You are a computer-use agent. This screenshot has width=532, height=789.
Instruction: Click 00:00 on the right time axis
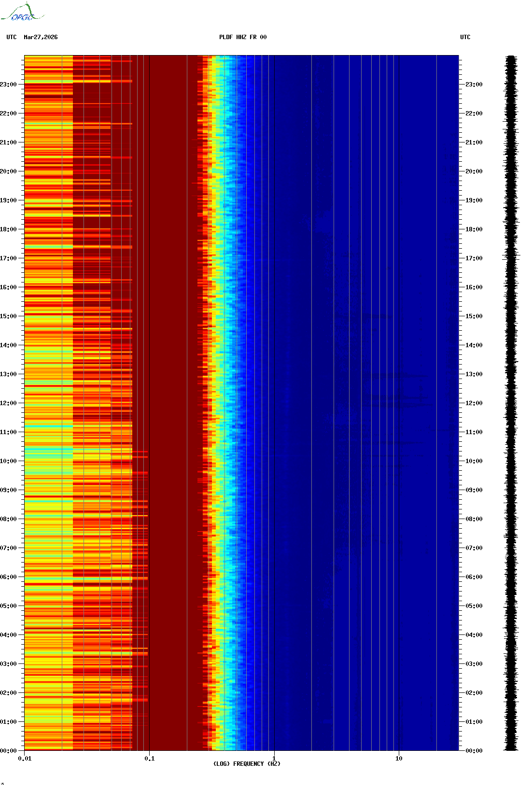pos(474,751)
